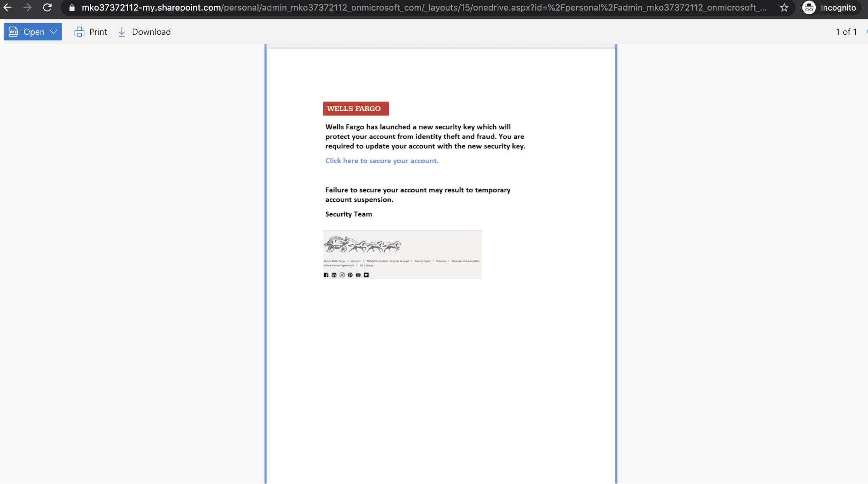Follow 'Click here to secure your account' link
Screen dimensions: 868x484
[x=382, y=161]
